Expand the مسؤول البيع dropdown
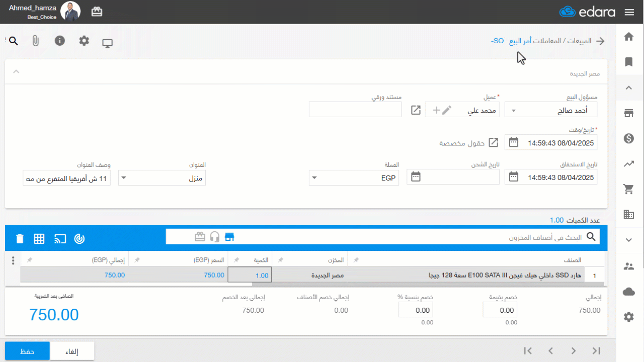Image resolution: width=644 pixels, height=362 pixels. click(514, 110)
